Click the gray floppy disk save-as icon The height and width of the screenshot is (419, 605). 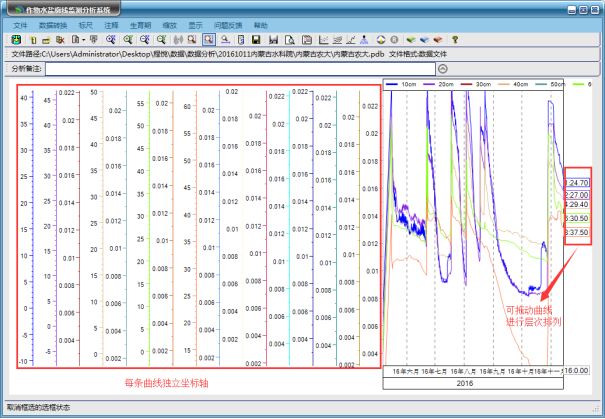pyautogui.click(x=274, y=39)
